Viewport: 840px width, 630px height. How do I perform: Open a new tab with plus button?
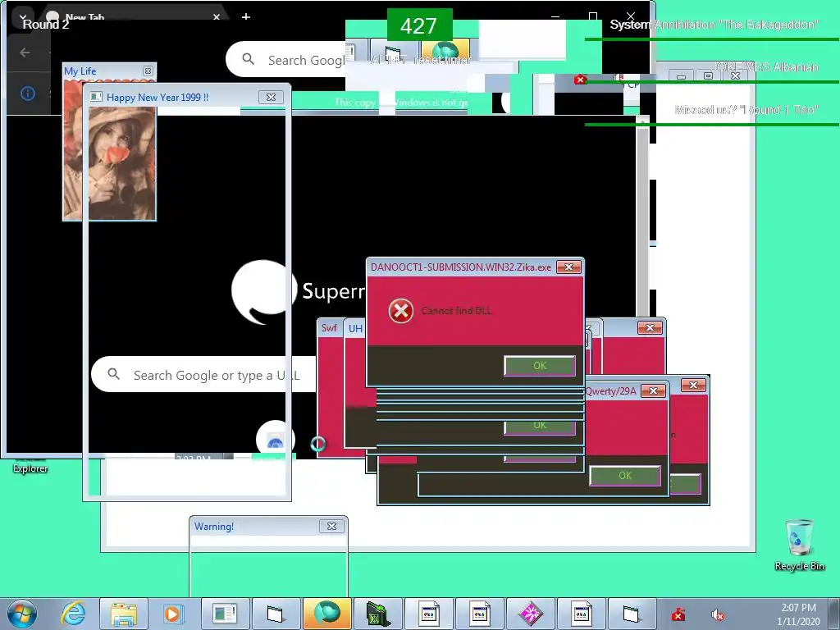(x=246, y=17)
